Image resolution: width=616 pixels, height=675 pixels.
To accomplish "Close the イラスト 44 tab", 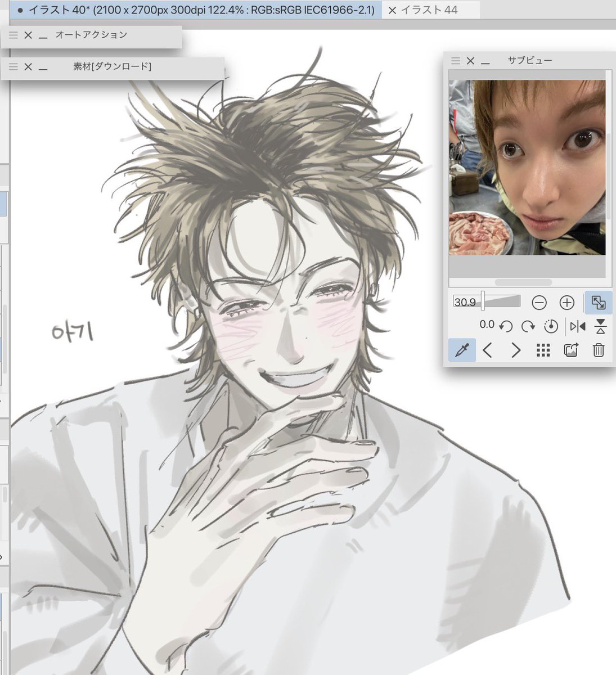I will 392,10.
